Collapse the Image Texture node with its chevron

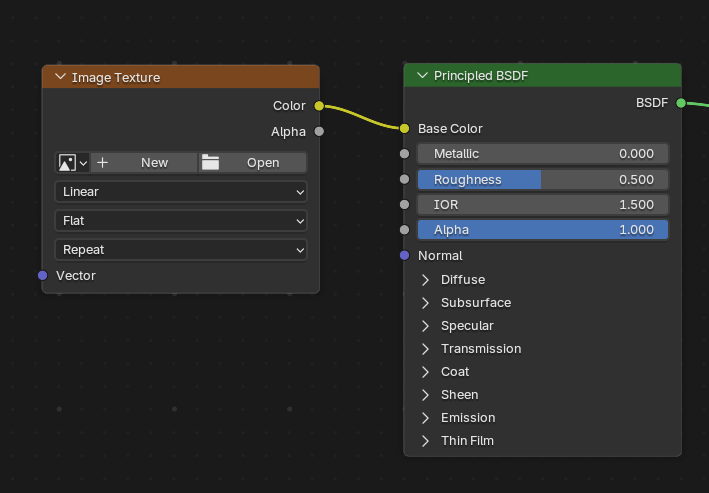[61, 77]
